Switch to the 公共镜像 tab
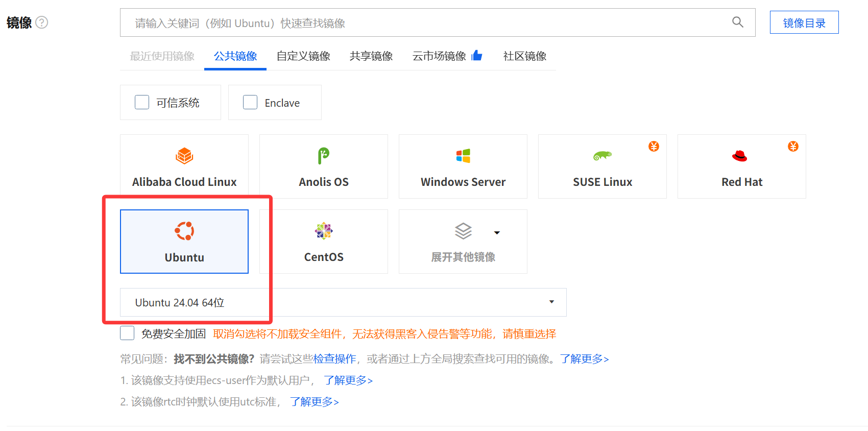This screenshot has width=868, height=431. pos(235,56)
